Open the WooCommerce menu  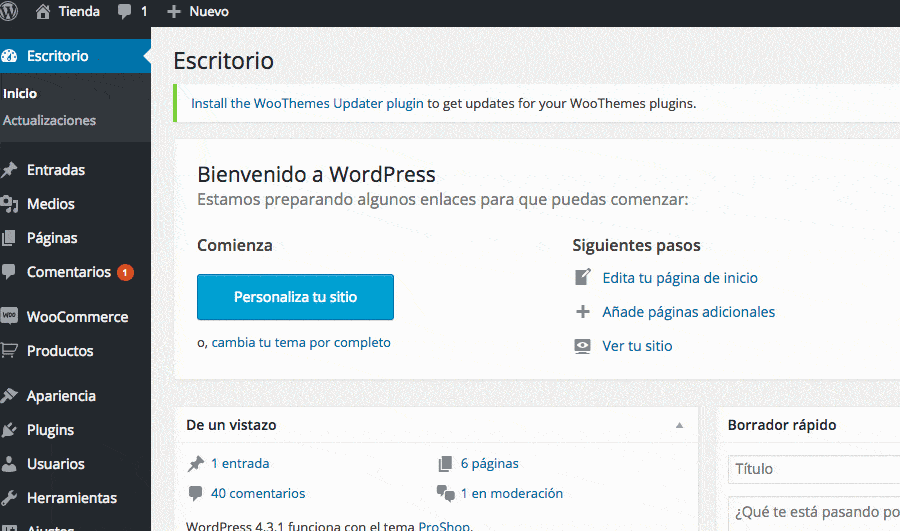(75, 316)
